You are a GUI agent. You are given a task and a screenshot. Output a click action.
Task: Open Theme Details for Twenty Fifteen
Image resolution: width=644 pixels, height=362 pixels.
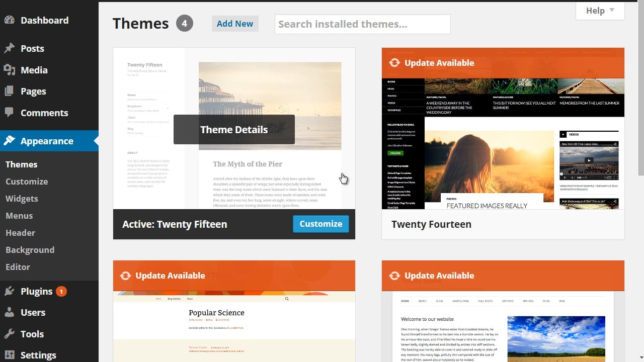pyautogui.click(x=234, y=129)
